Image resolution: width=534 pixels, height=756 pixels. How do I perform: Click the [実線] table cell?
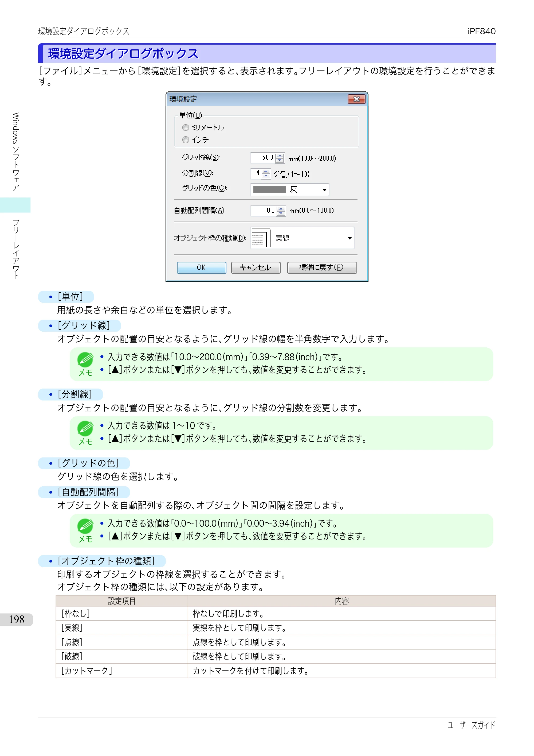tap(122, 628)
